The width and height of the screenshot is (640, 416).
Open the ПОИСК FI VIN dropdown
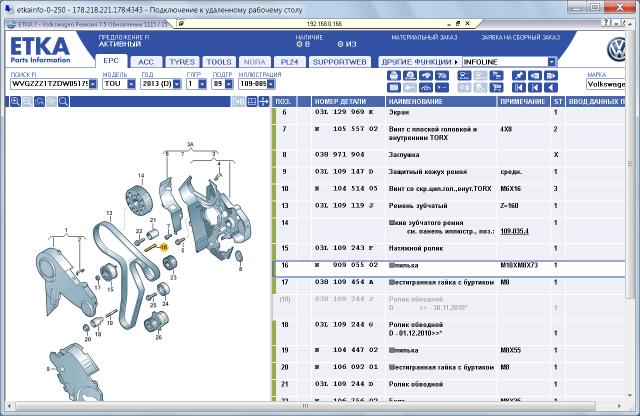pyautogui.click(x=93, y=84)
